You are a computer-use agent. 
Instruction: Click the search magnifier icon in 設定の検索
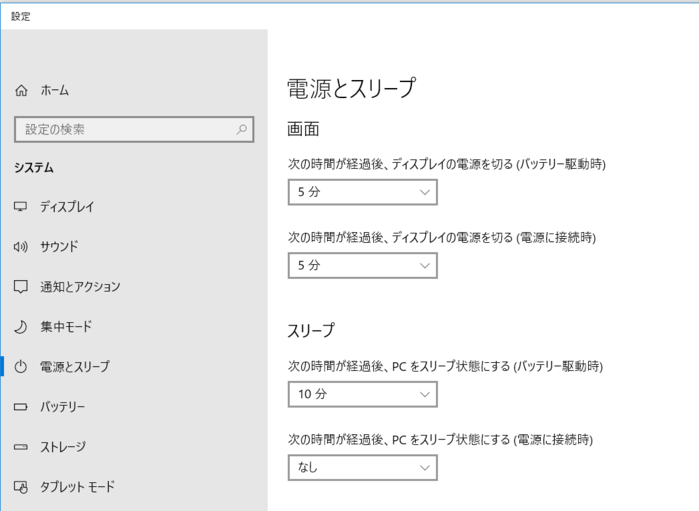(x=242, y=129)
